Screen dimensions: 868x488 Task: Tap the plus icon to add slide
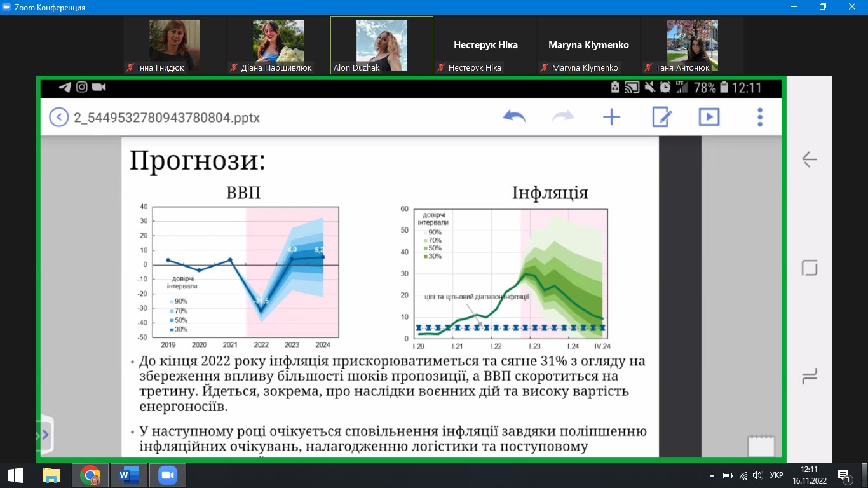pos(611,117)
